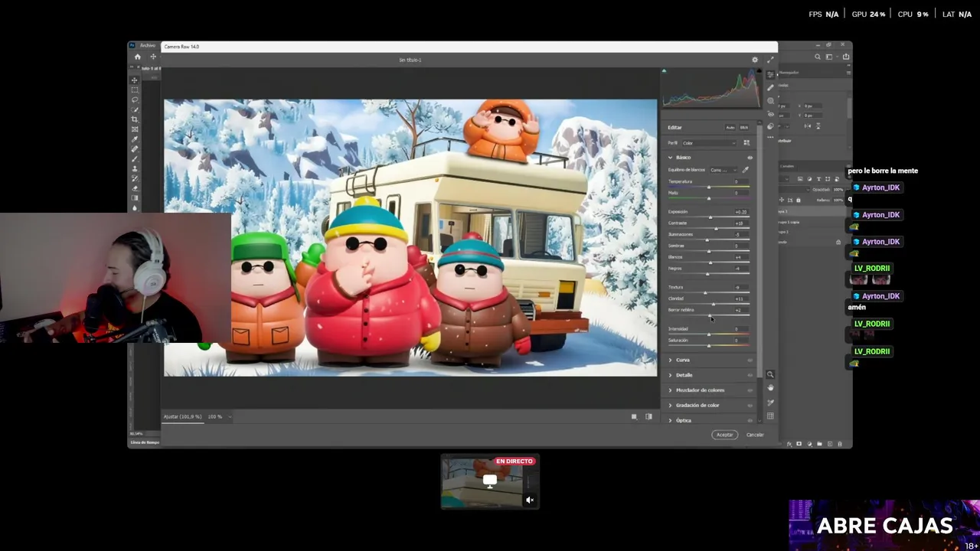Toggle Detalle panel visibility eye
980x551 pixels.
coord(750,375)
